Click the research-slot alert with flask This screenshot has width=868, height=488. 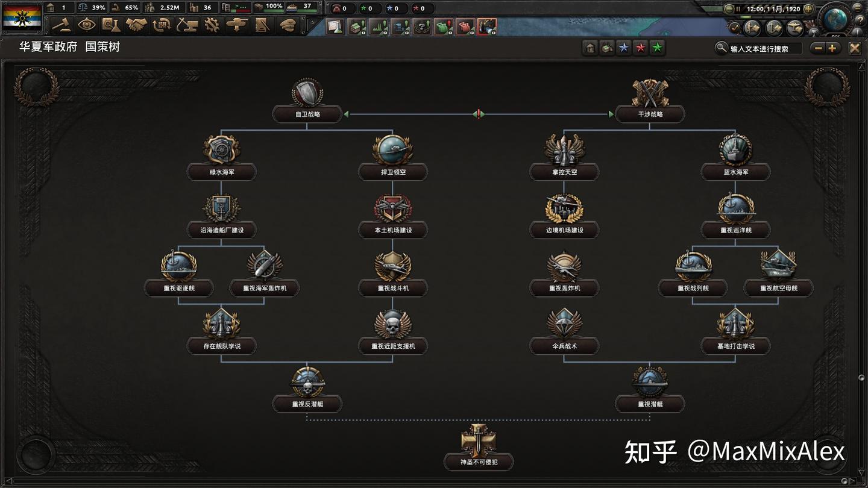pos(335,27)
